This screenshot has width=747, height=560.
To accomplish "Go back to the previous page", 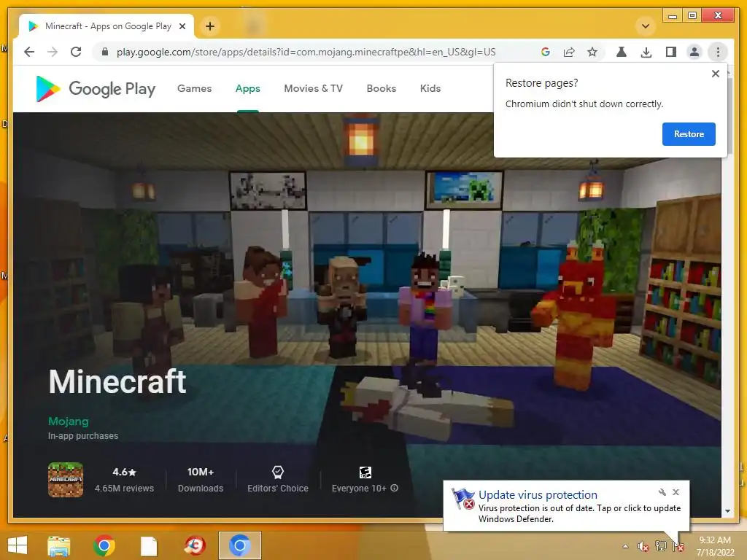I will click(x=29, y=52).
